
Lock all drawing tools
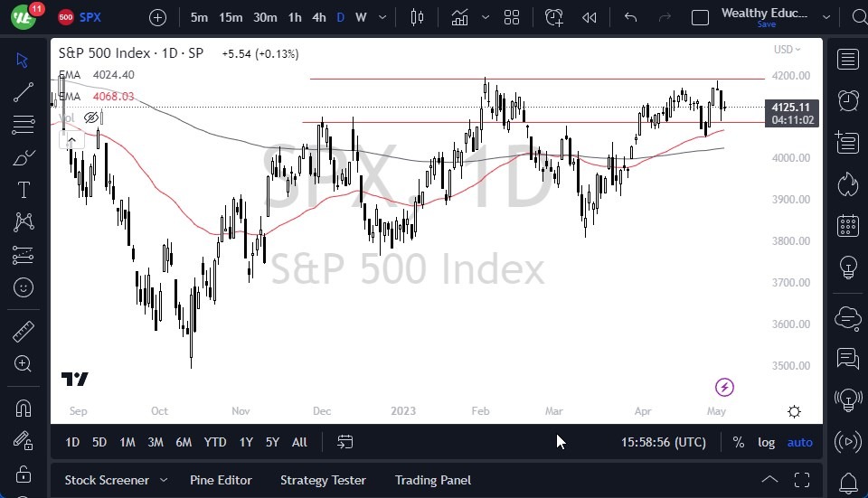tap(24, 474)
